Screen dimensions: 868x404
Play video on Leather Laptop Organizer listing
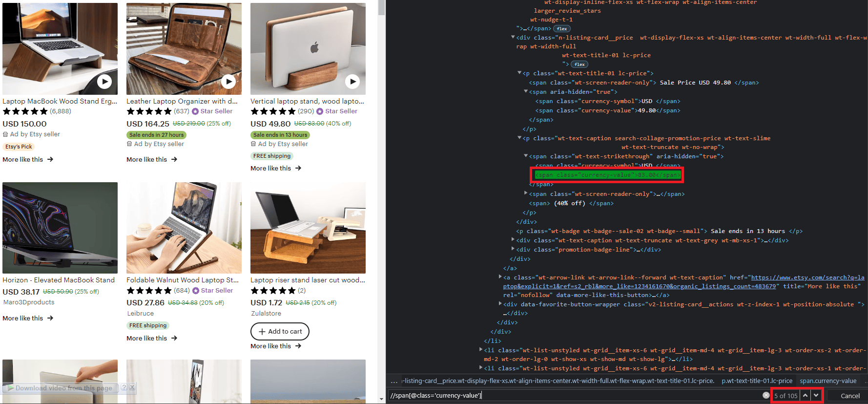tap(228, 82)
